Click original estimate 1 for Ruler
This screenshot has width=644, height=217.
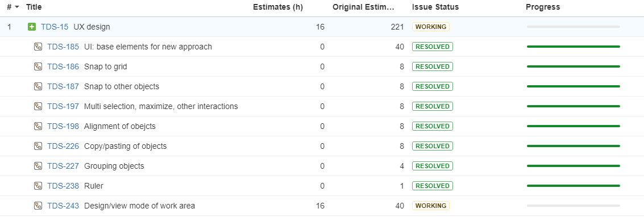pyautogui.click(x=402, y=186)
